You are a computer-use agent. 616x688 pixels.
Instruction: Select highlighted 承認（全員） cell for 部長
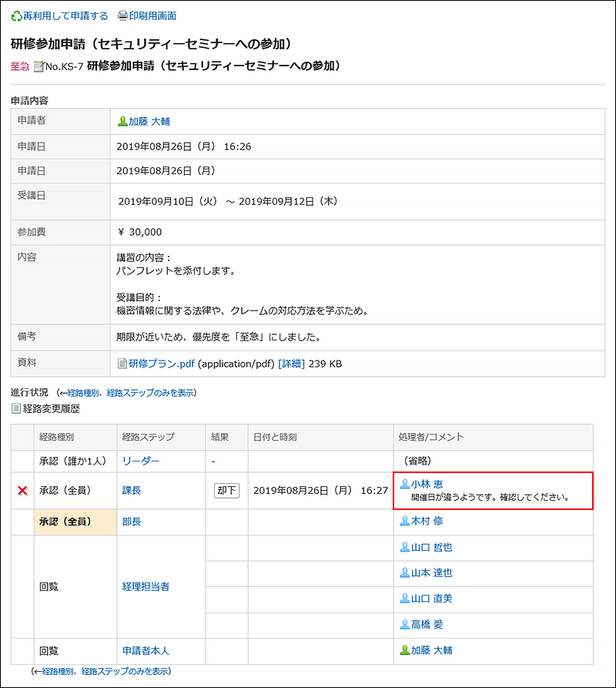pyautogui.click(x=75, y=522)
